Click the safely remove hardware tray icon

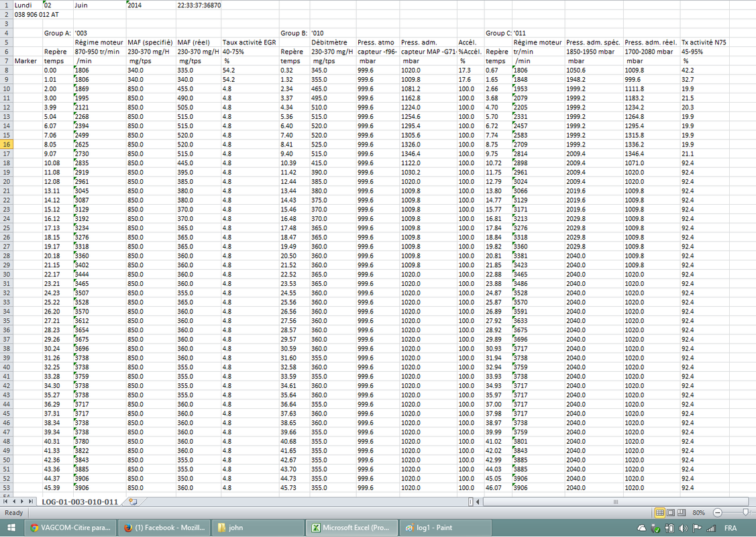tap(655, 528)
